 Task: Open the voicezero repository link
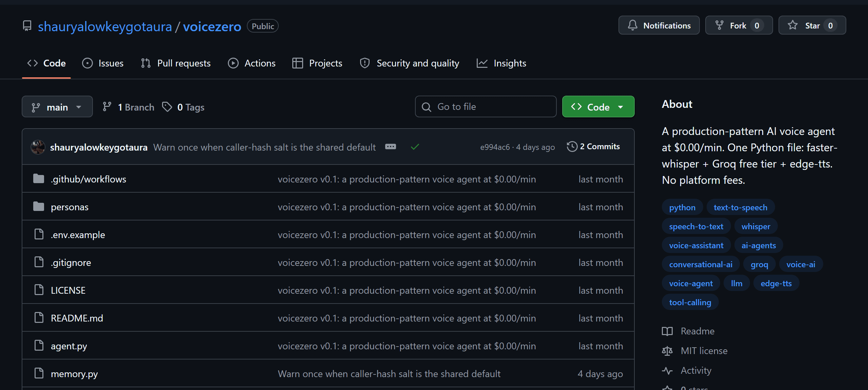tap(212, 26)
